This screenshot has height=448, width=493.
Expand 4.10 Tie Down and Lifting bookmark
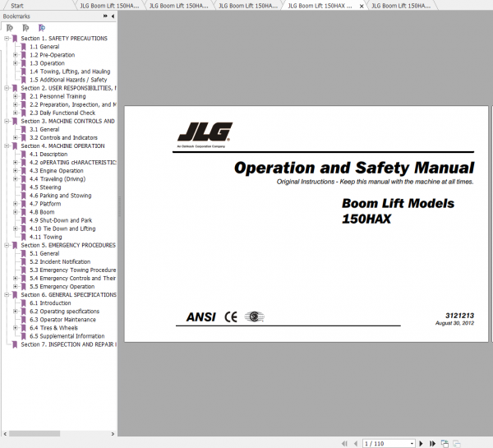(15, 229)
